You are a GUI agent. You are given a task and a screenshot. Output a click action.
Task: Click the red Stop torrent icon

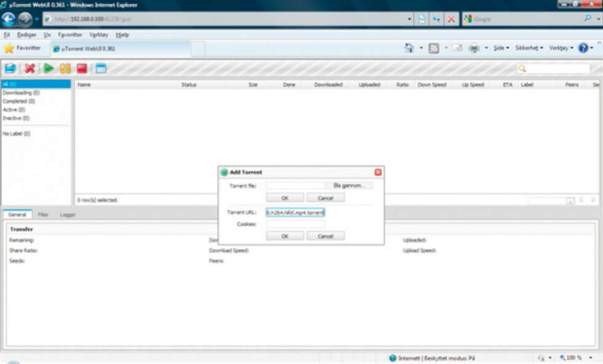(x=82, y=68)
